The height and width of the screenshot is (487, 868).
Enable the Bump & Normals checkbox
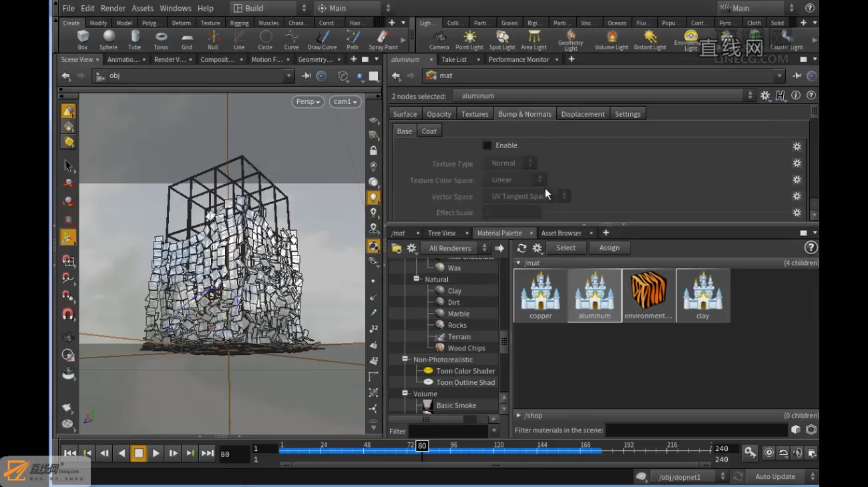(487, 145)
